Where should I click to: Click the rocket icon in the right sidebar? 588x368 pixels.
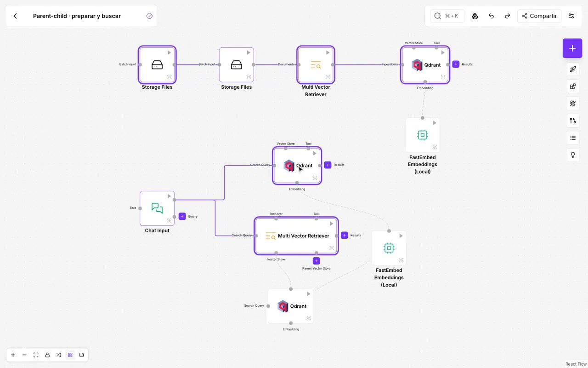(x=573, y=69)
